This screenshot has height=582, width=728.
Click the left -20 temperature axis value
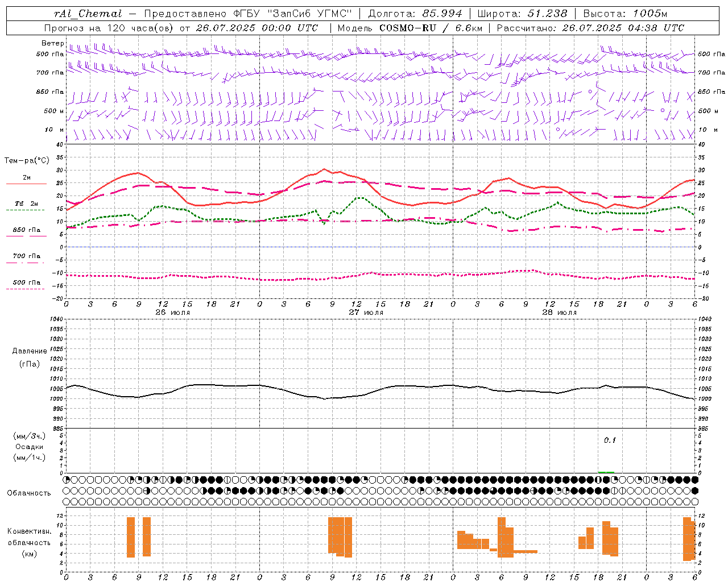tap(58, 298)
